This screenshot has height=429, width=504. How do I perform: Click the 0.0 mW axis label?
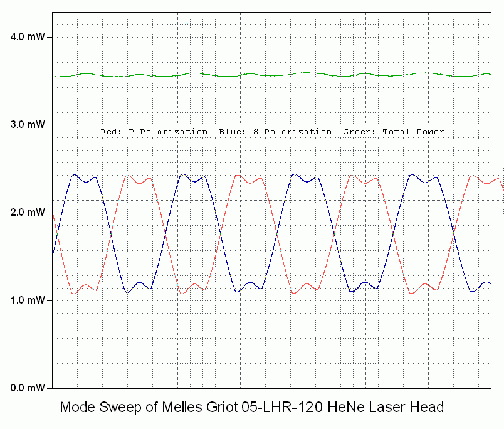(x=27, y=388)
